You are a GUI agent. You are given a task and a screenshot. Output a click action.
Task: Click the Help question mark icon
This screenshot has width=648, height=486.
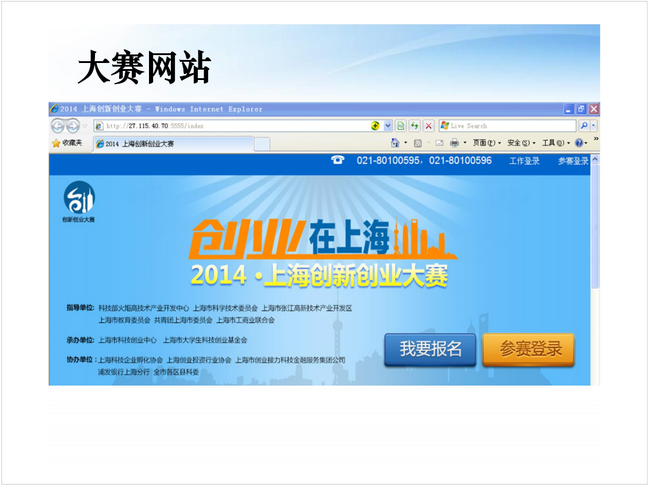pyautogui.click(x=579, y=143)
